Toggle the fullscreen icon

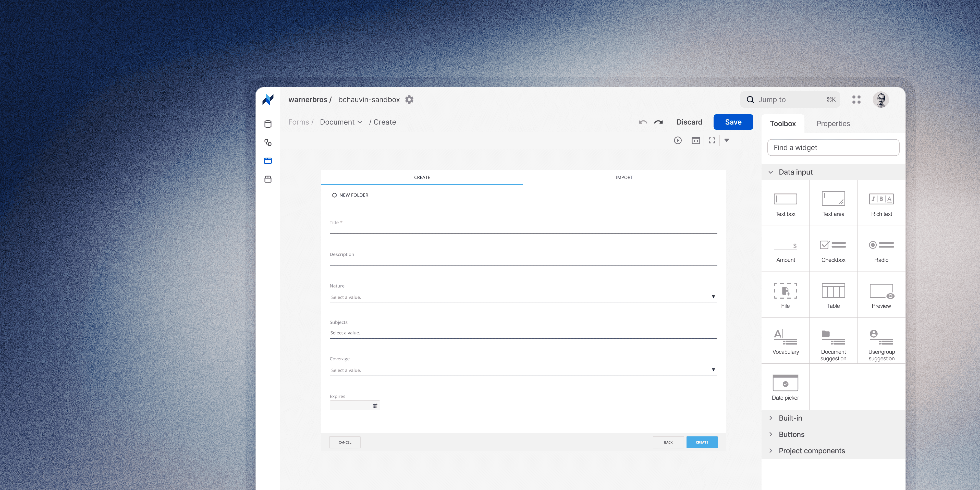[x=712, y=140]
